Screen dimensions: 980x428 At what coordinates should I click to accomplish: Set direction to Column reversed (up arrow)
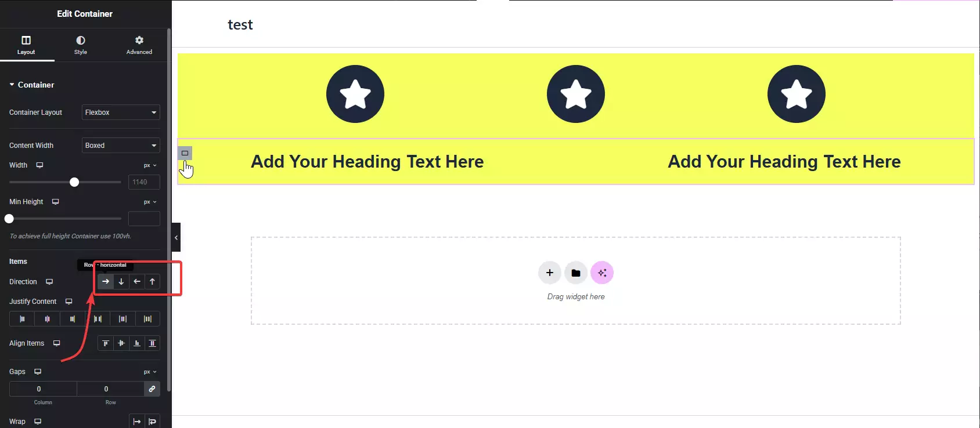152,282
